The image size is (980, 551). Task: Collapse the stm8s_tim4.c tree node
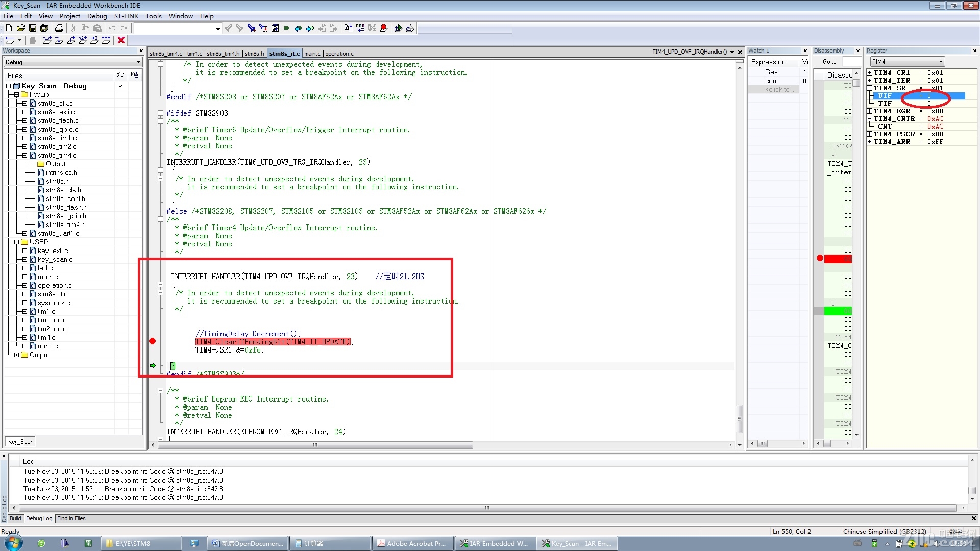[24, 156]
